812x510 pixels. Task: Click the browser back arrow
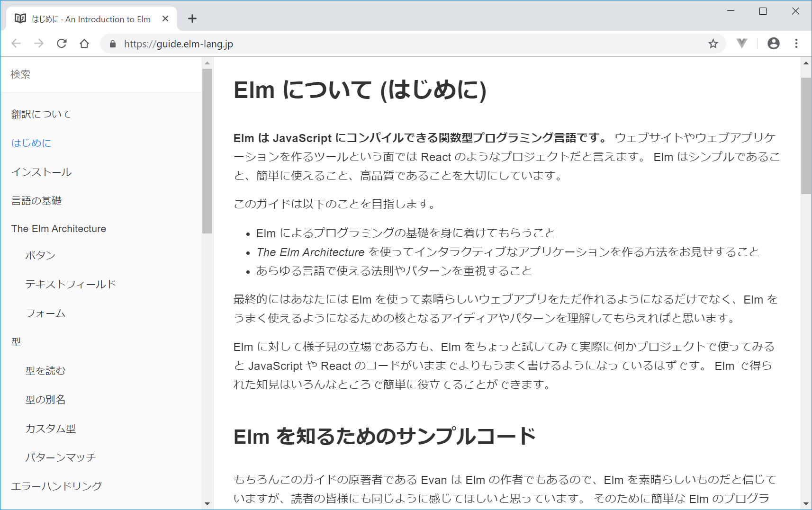[x=16, y=44]
